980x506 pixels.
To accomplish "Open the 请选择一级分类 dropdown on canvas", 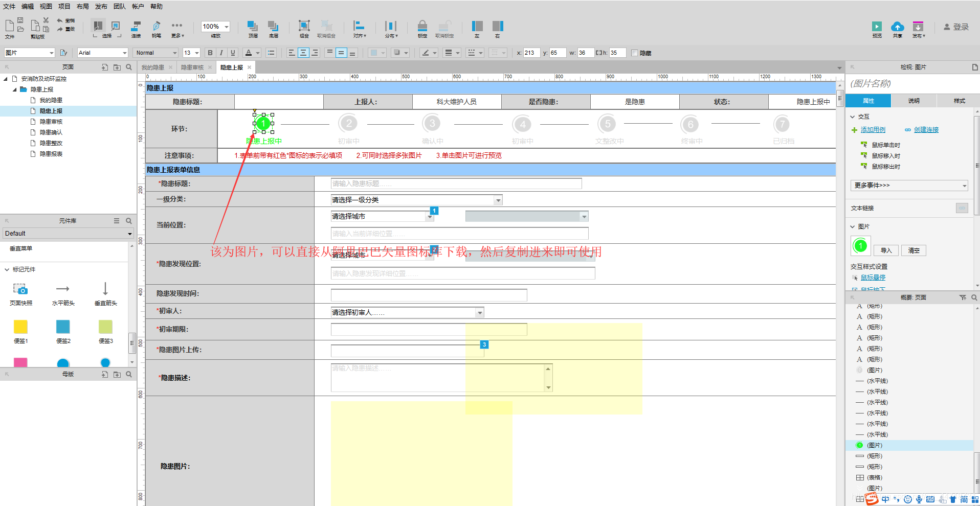I will [x=416, y=200].
